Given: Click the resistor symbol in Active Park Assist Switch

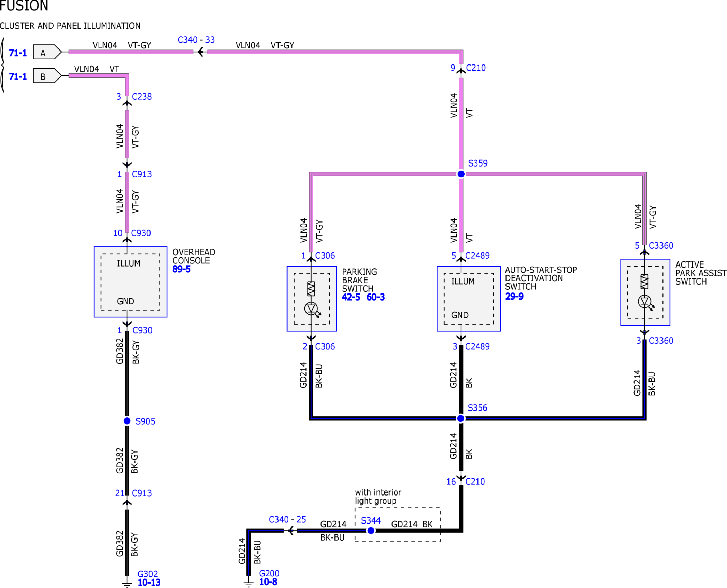Looking at the screenshot, I should click(644, 282).
